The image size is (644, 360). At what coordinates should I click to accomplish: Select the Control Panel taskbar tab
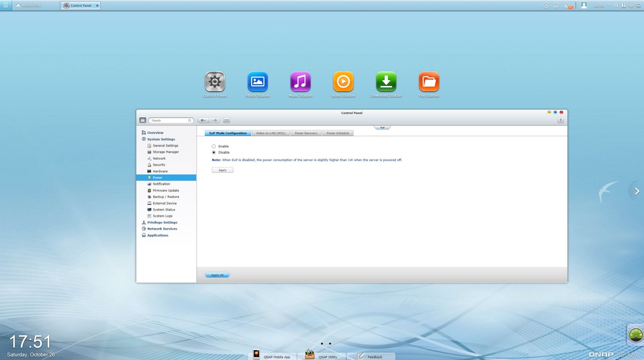tap(81, 6)
